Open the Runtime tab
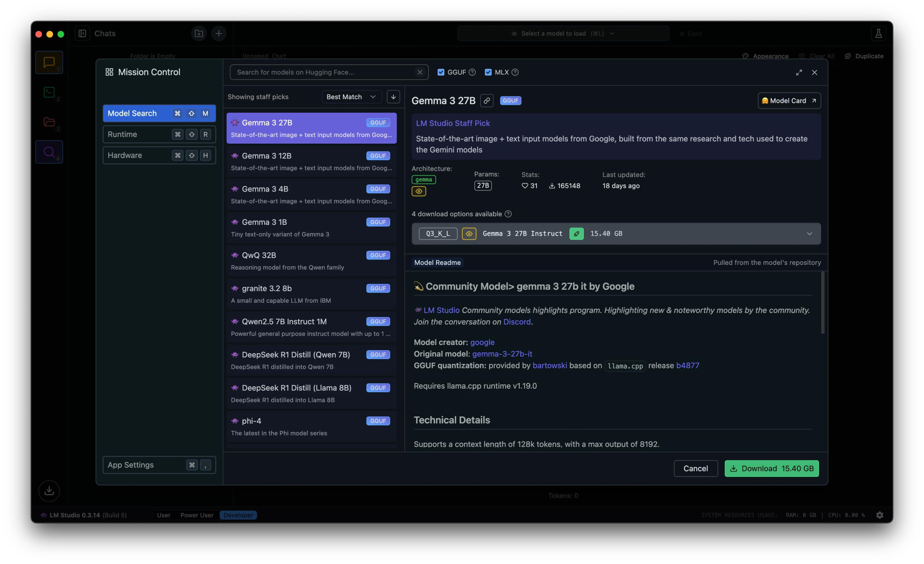 pos(159,134)
